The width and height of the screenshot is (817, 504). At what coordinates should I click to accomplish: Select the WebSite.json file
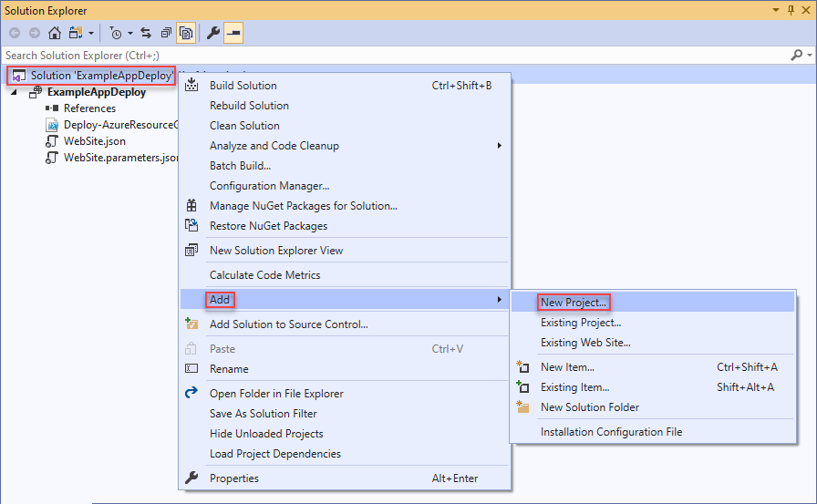click(94, 141)
